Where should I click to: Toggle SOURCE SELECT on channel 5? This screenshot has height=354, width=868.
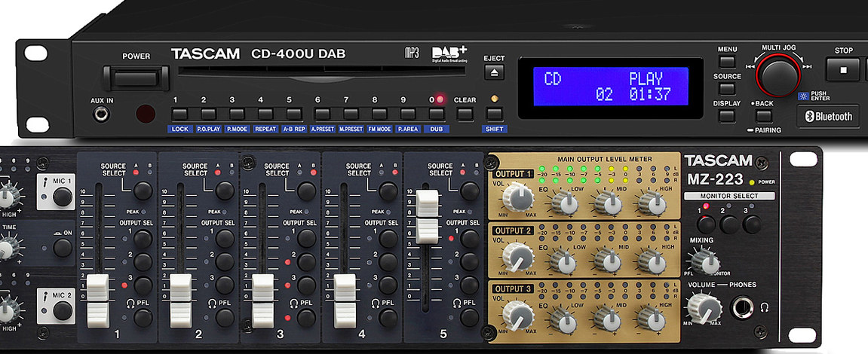pyautogui.click(x=469, y=191)
